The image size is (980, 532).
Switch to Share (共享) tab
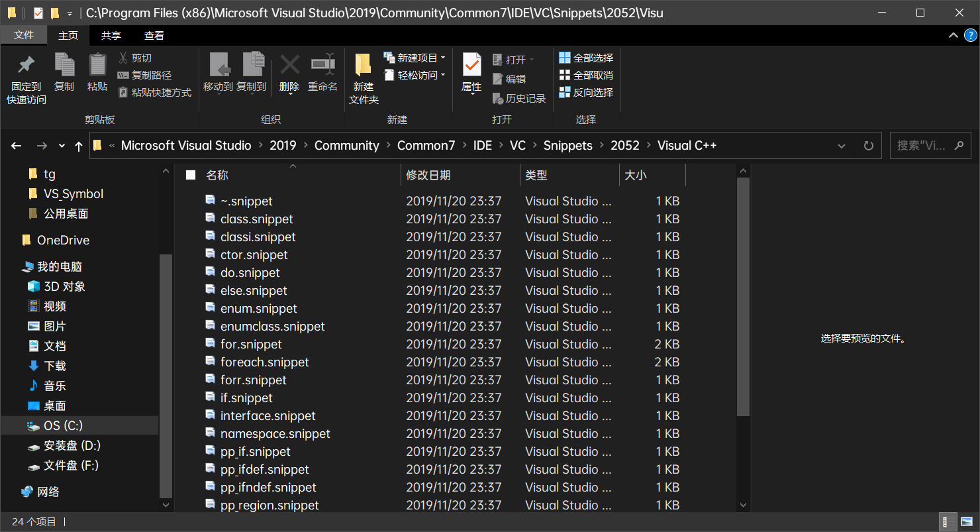(x=111, y=35)
